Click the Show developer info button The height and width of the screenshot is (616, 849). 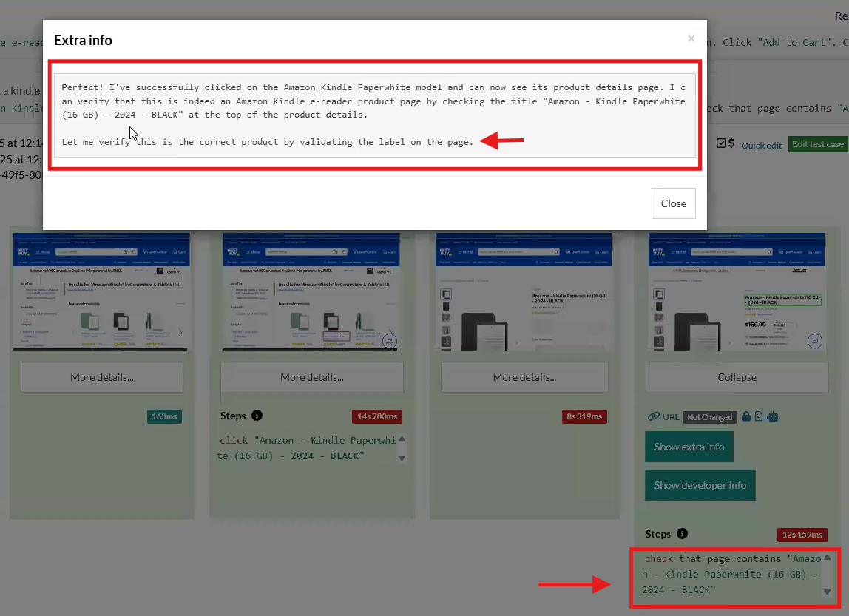[700, 485]
